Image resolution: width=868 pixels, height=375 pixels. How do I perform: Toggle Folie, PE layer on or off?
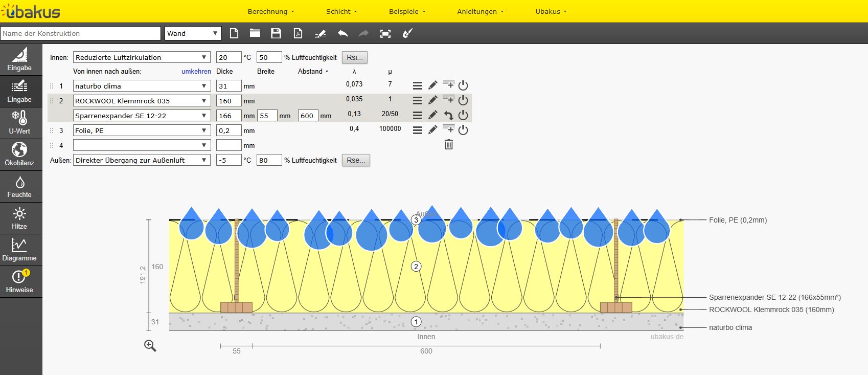(463, 130)
